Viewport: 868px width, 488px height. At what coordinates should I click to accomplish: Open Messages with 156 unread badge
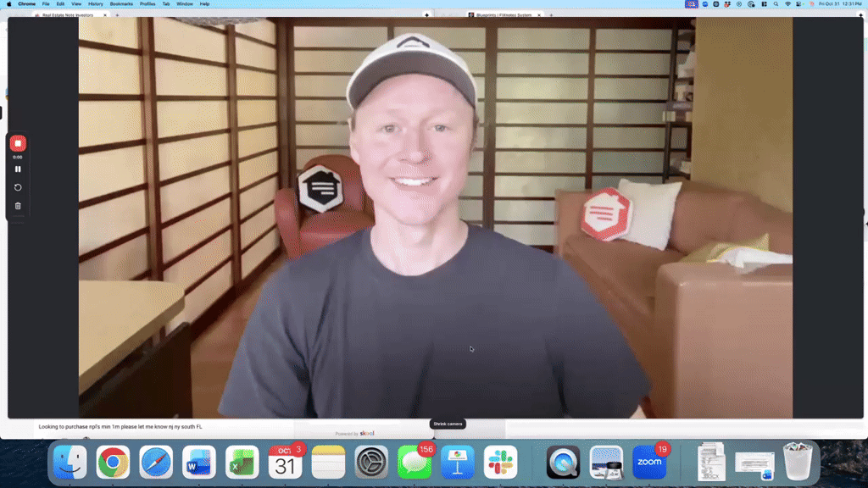click(414, 462)
